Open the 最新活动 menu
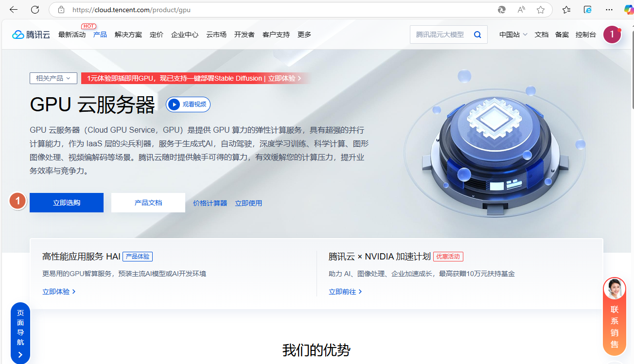The width and height of the screenshot is (634, 364). [x=72, y=35]
